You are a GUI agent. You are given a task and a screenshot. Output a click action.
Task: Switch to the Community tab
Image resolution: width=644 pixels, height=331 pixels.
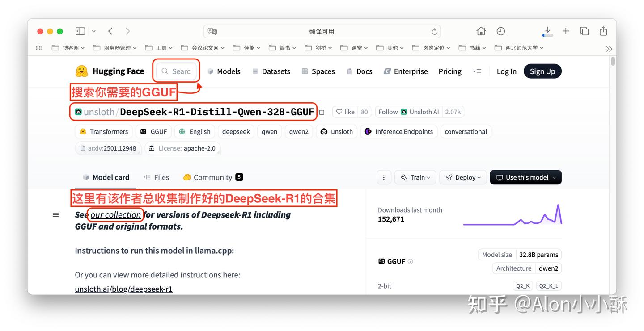[213, 177]
